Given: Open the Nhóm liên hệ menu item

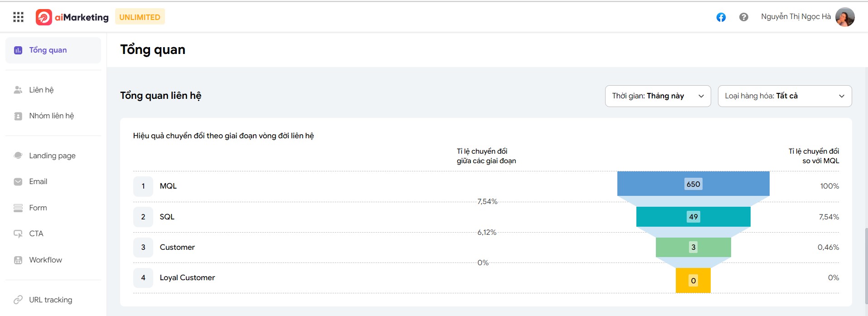Looking at the screenshot, I should click(x=53, y=116).
